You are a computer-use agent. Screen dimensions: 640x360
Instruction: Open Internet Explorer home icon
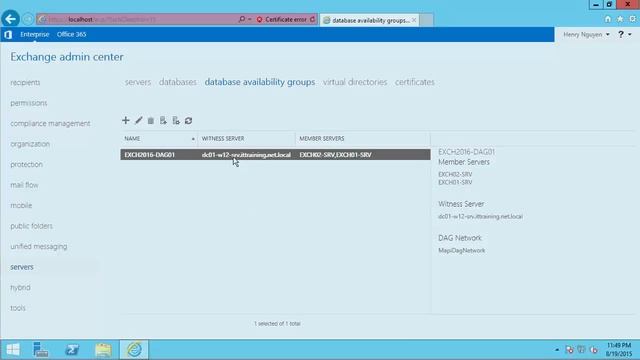coord(608,19)
